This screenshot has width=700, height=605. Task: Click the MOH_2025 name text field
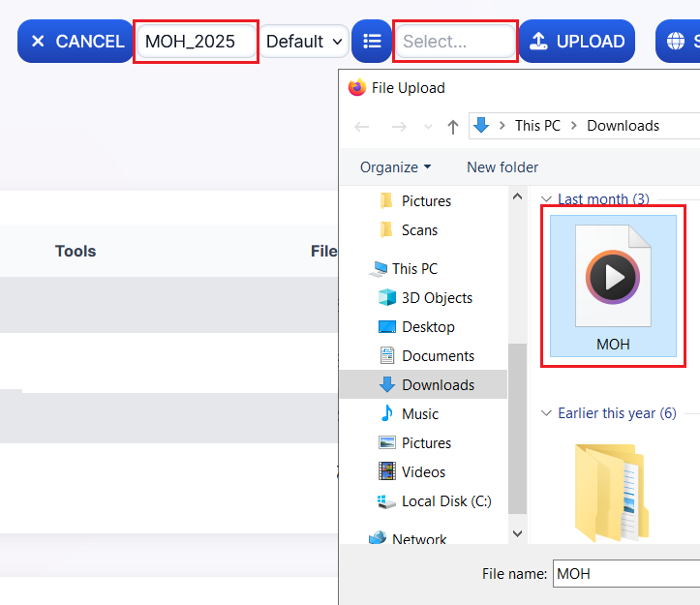[198, 42]
